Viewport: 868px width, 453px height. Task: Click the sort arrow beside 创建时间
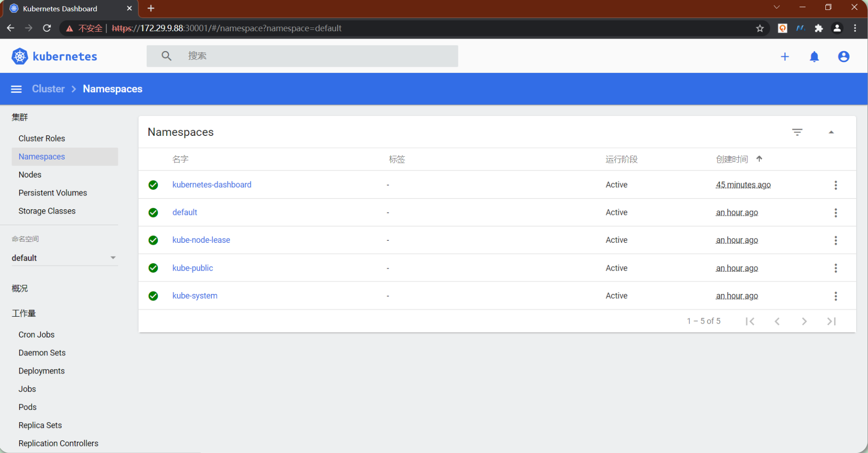click(759, 159)
